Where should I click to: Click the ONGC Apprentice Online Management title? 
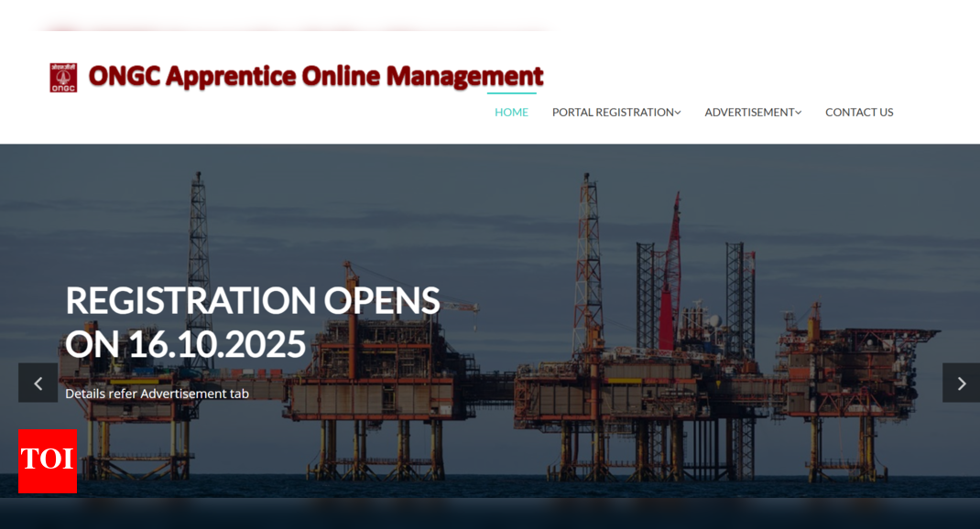[315, 76]
